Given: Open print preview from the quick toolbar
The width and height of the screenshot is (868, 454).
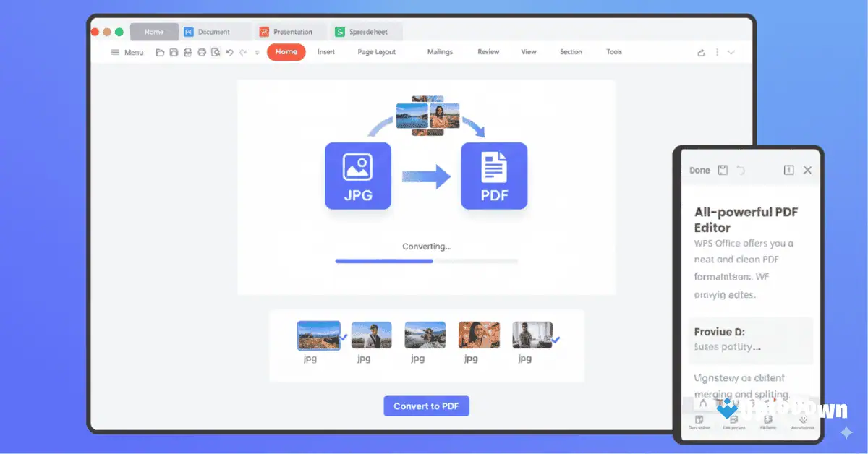Looking at the screenshot, I should 216,52.
